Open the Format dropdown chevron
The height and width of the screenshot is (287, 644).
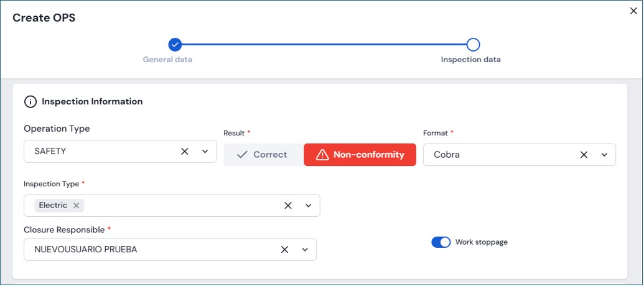coord(604,155)
